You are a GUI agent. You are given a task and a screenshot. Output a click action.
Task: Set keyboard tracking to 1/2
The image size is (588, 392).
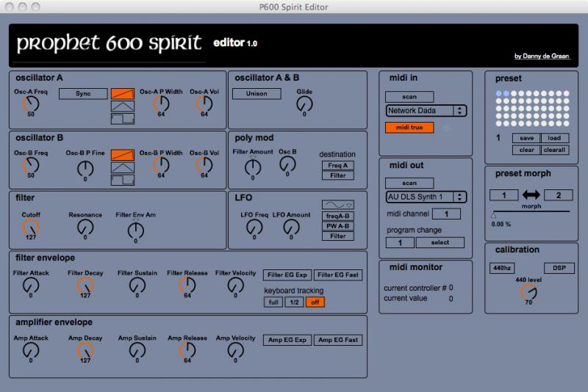(x=295, y=302)
